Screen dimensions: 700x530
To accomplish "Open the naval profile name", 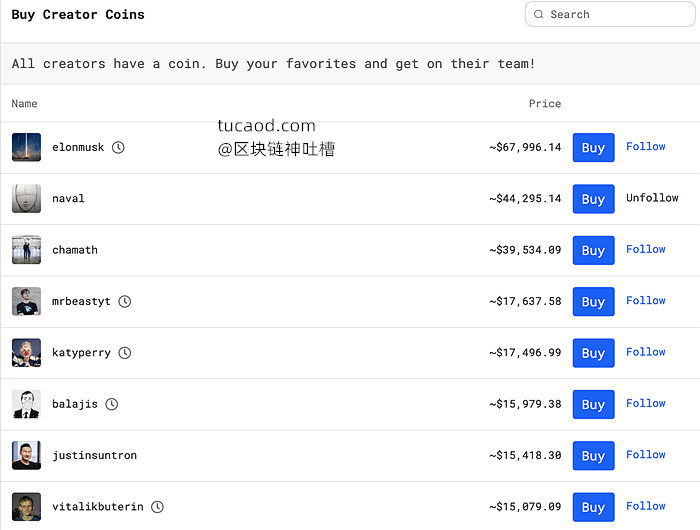I will (x=68, y=198).
